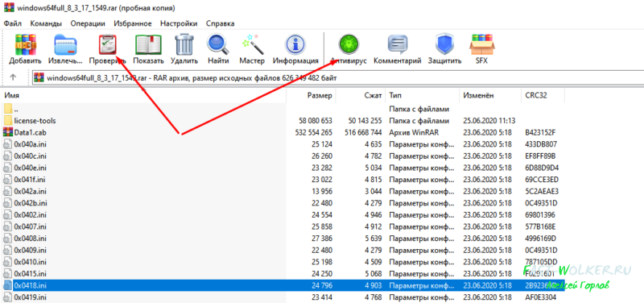
Task: Open the Команды menu
Action: [46, 23]
